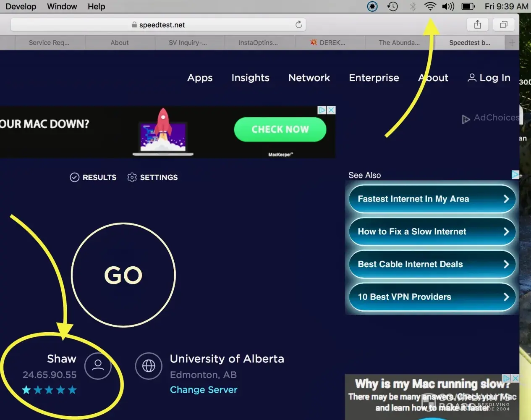Open the Wi-Fi menu bar icon
The image size is (531, 420).
click(430, 6)
